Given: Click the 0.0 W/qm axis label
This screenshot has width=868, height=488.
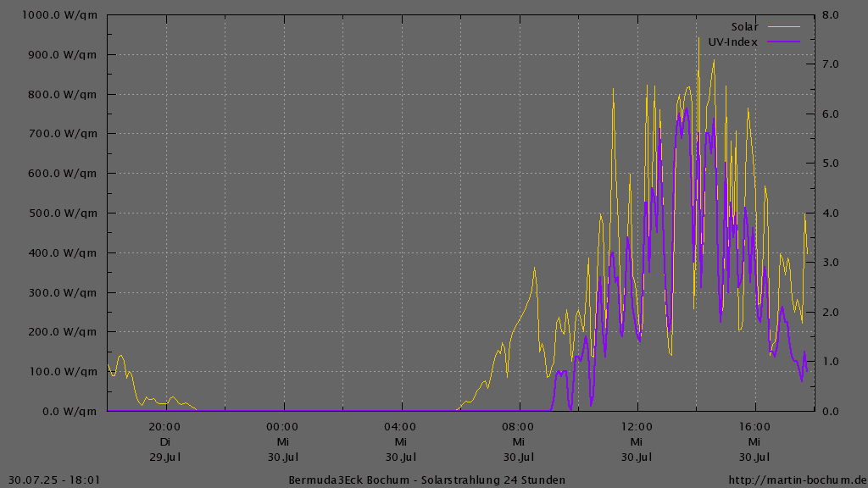Looking at the screenshot, I should [x=70, y=412].
